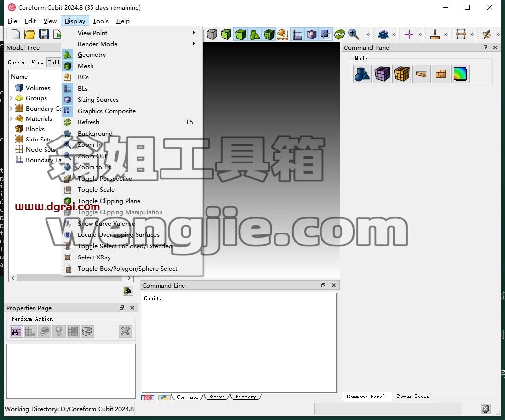The image size is (505, 420).
Task: Click binoculars grid icon in Perform Action
Action: click(x=16, y=331)
